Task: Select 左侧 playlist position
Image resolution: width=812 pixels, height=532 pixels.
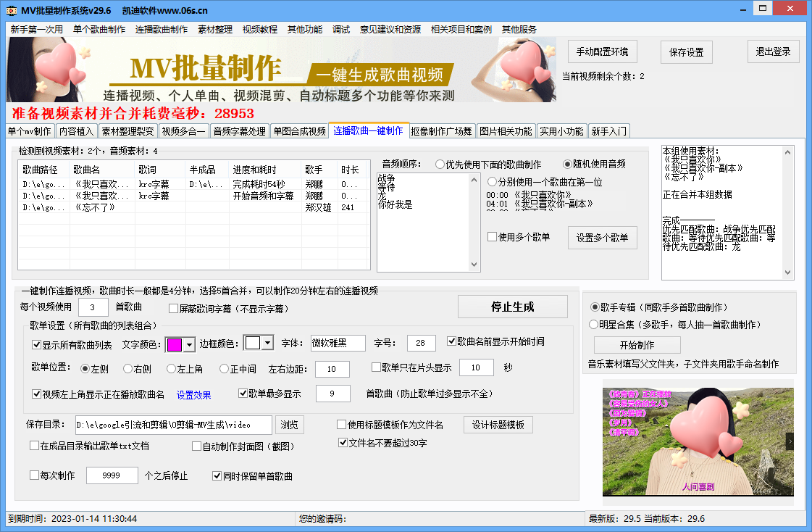Action: pyautogui.click(x=95, y=369)
